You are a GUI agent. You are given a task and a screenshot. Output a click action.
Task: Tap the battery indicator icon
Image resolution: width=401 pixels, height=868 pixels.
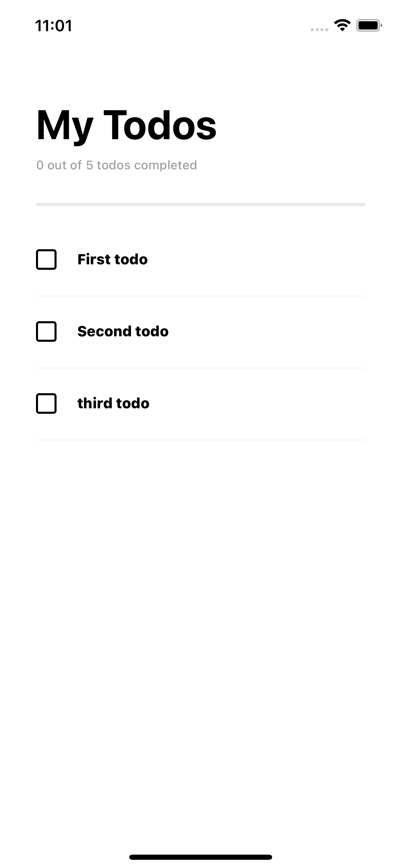pyautogui.click(x=369, y=26)
